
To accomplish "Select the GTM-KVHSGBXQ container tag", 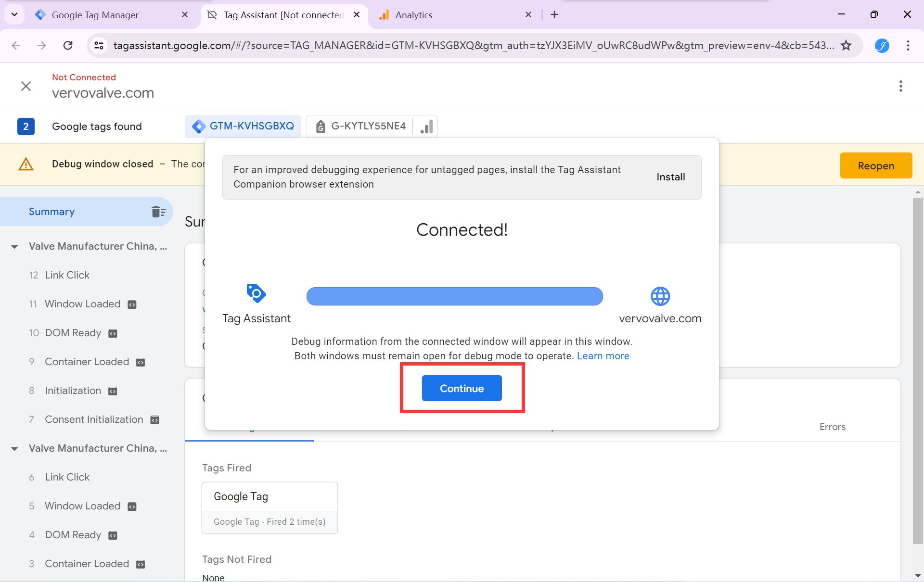I will [x=243, y=126].
